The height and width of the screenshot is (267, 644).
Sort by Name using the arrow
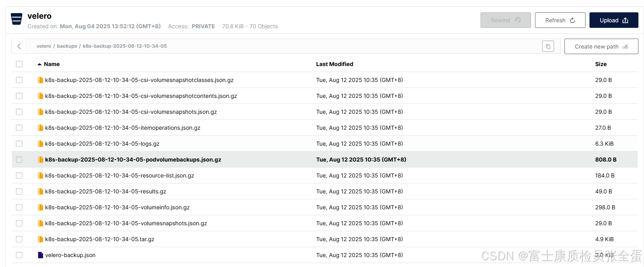(x=39, y=64)
